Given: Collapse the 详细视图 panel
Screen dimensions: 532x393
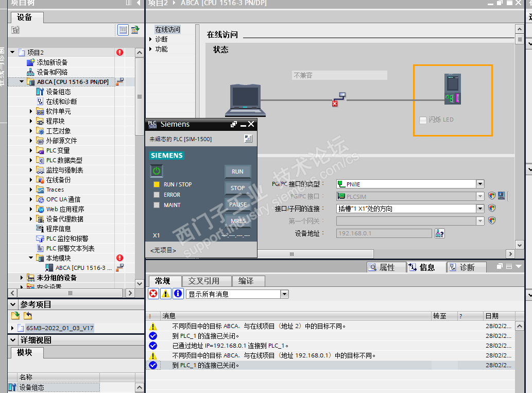Looking at the screenshot, I should click(13, 340).
